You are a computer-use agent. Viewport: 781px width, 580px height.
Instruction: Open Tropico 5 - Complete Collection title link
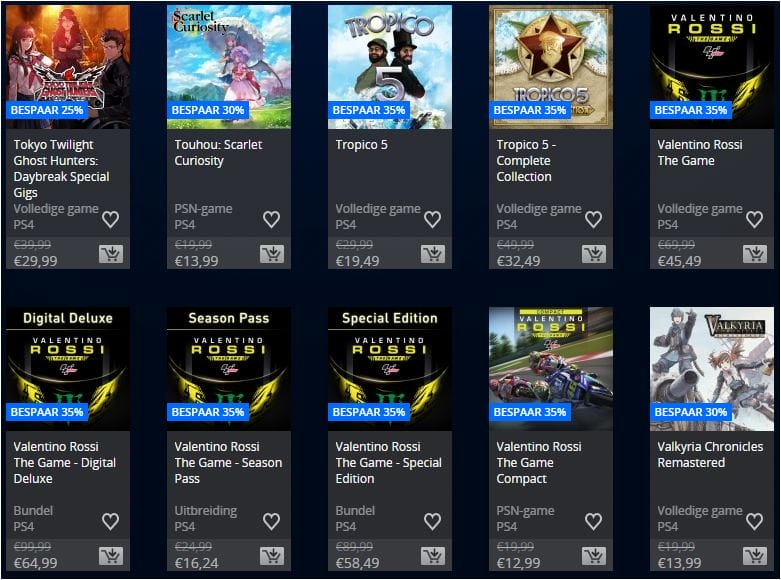click(526, 160)
